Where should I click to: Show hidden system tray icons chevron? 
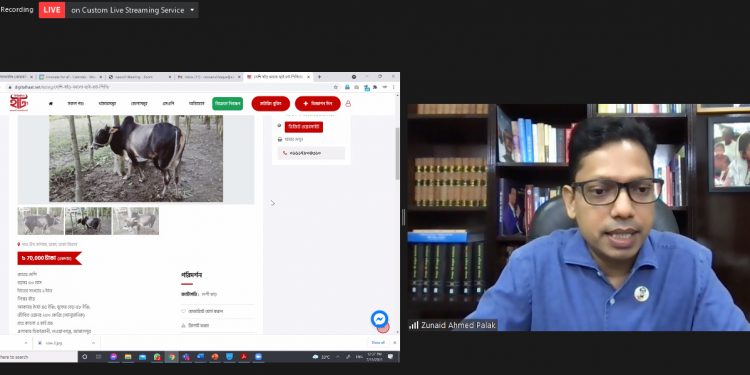[338, 357]
